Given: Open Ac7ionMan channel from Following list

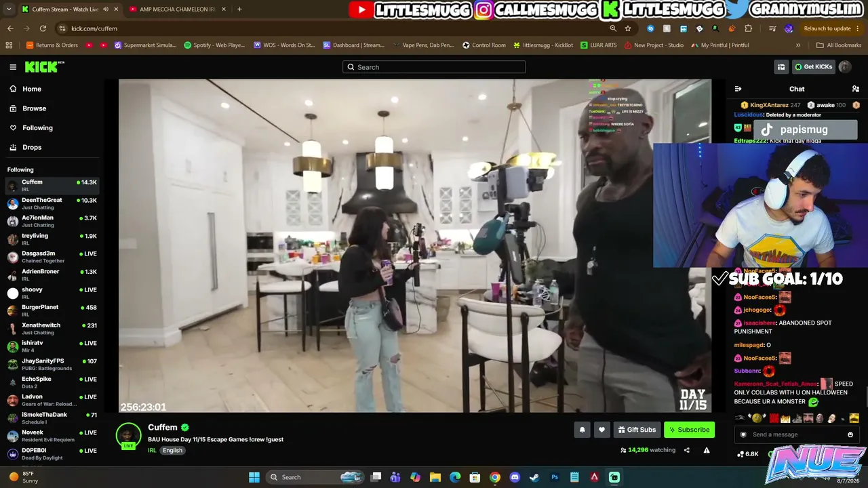Looking at the screenshot, I should coord(52,221).
